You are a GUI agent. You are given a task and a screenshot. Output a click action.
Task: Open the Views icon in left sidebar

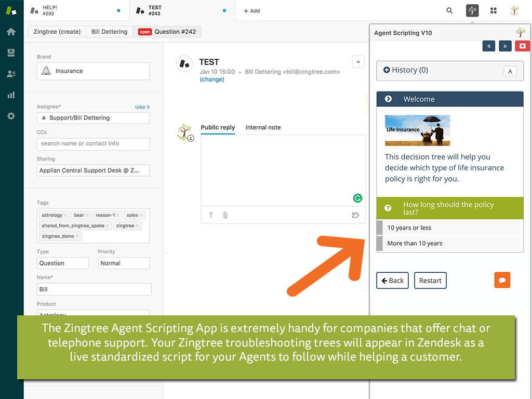pyautogui.click(x=11, y=52)
